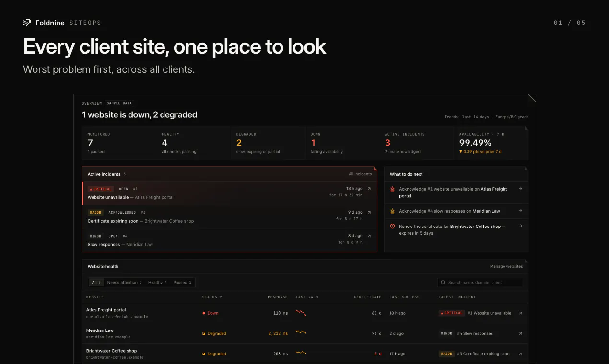Image resolution: width=609 pixels, height=364 pixels.
Task: Open the Website unavailable incident arrow
Action: (369, 189)
